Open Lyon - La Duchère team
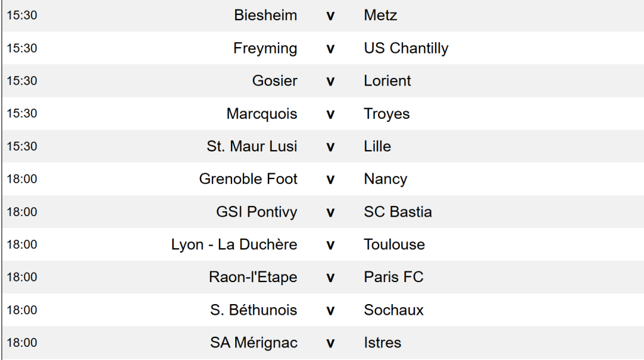644x360 pixels. [x=234, y=244]
